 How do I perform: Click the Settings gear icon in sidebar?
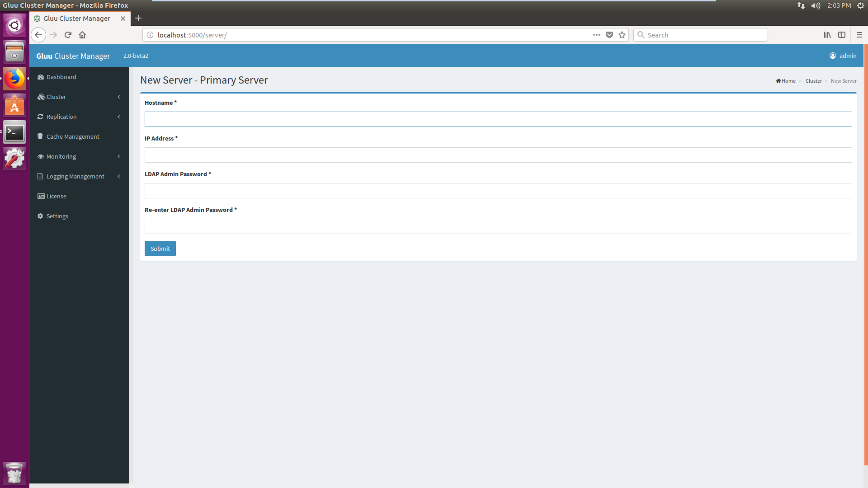41,216
